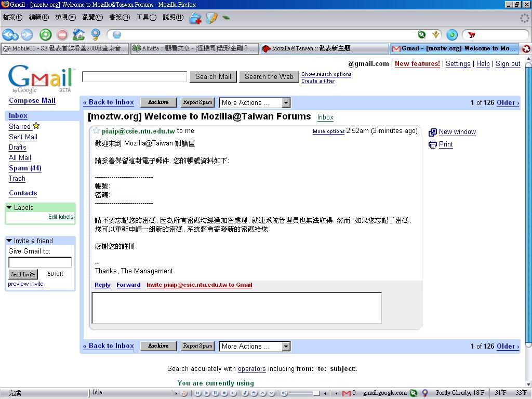Close the current tab with red X

coord(526,49)
